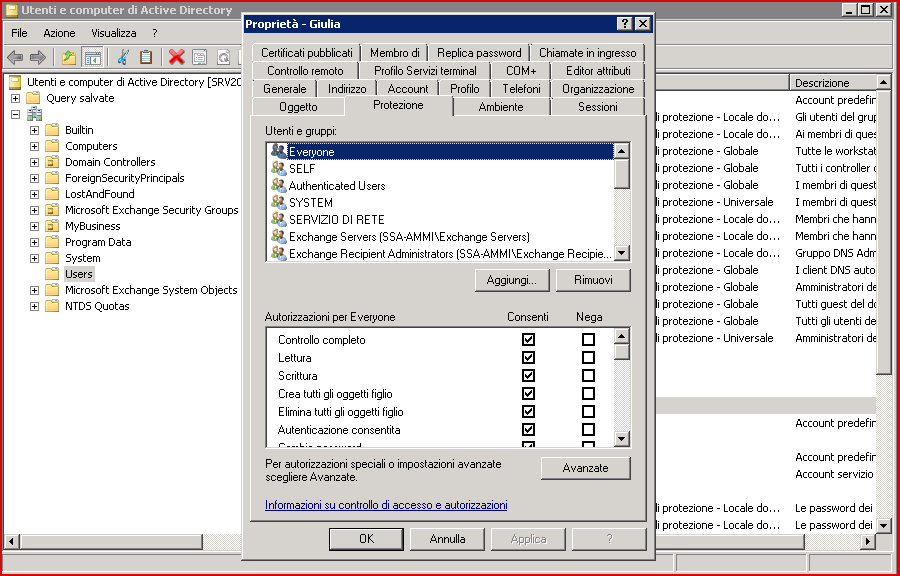Image resolution: width=900 pixels, height=576 pixels.
Task: Click the SELF group icon
Action: pos(278,168)
